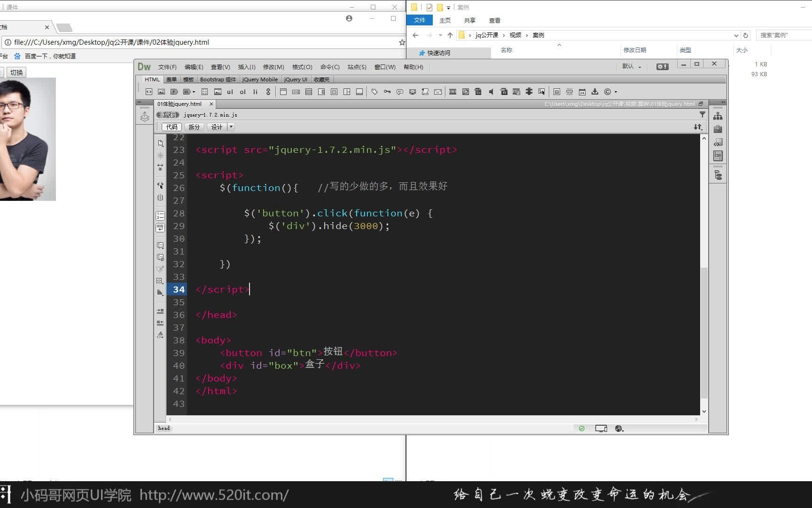Insert HTML5 Video with the filmstrip icon

[453, 92]
